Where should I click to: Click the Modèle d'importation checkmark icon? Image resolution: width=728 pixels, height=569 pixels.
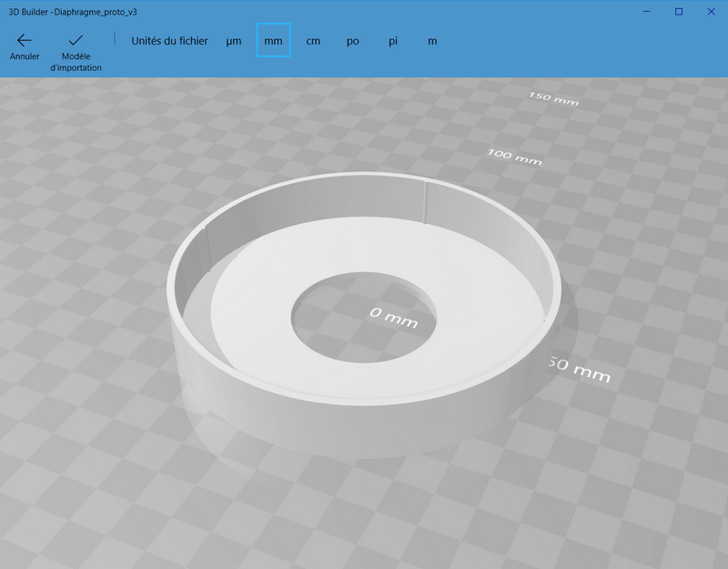pos(76,38)
